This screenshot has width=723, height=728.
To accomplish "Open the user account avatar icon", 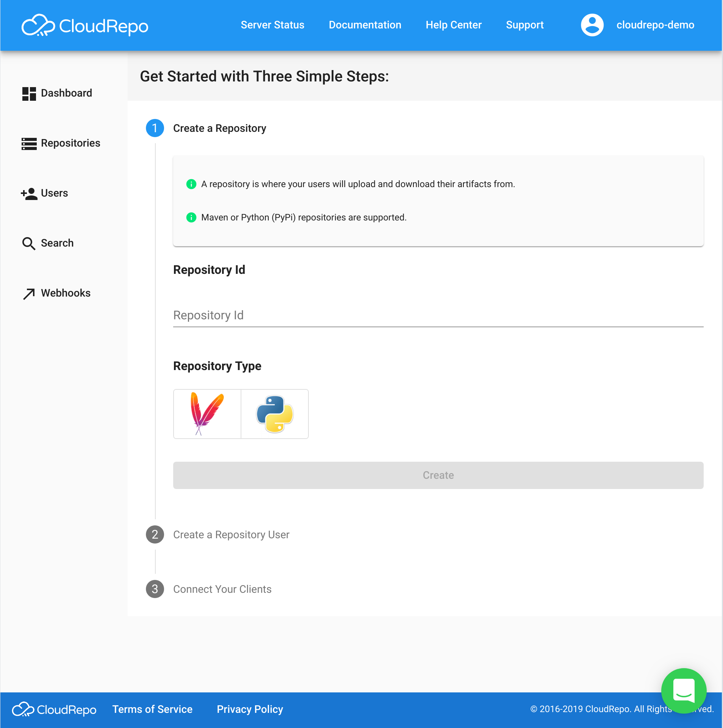I will tap(592, 25).
